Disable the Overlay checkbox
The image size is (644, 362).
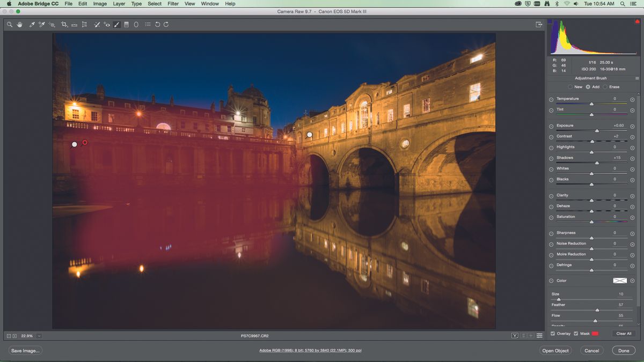(x=553, y=334)
